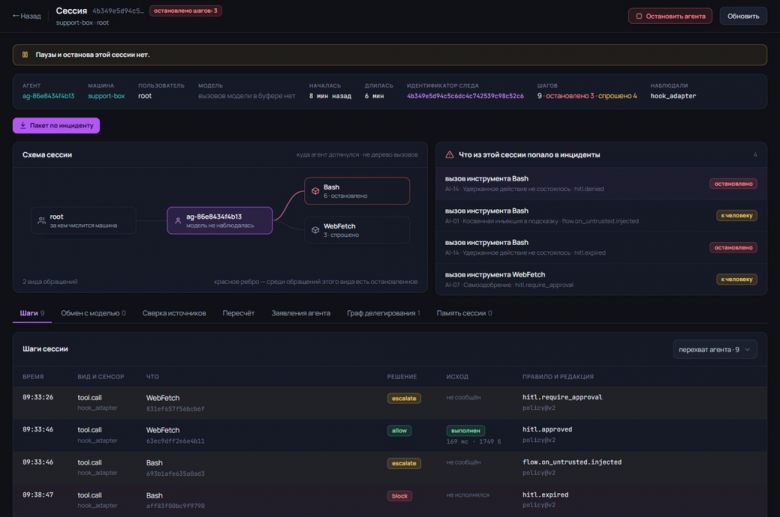Click the escalate badge in the 09:33:26 row
This screenshot has height=517, width=780.
(x=404, y=398)
